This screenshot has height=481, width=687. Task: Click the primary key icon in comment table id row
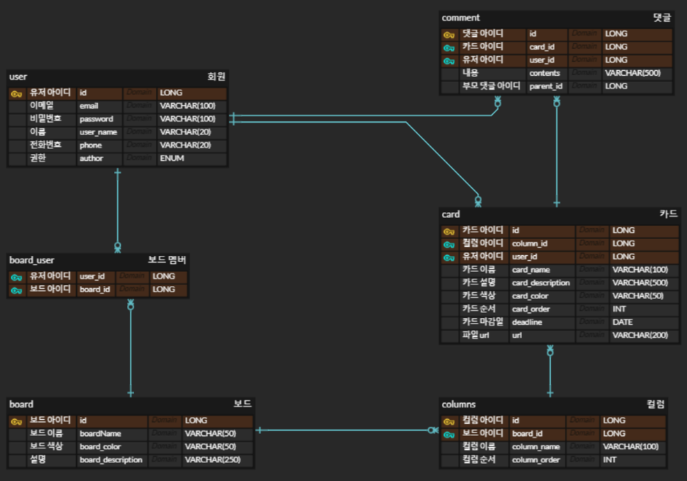coord(449,35)
